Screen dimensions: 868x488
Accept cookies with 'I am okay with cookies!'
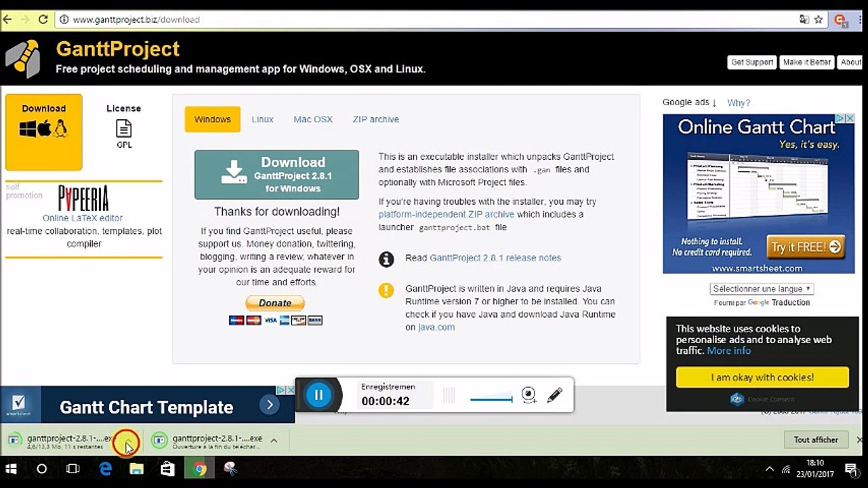(762, 378)
